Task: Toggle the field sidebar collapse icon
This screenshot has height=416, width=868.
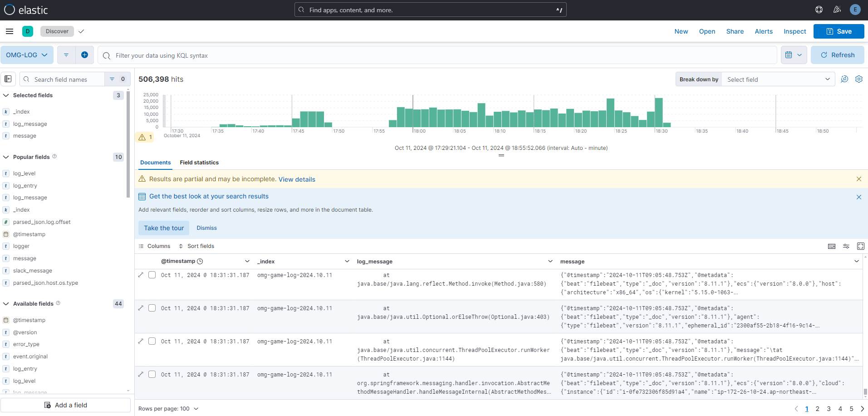Action: click(8, 79)
